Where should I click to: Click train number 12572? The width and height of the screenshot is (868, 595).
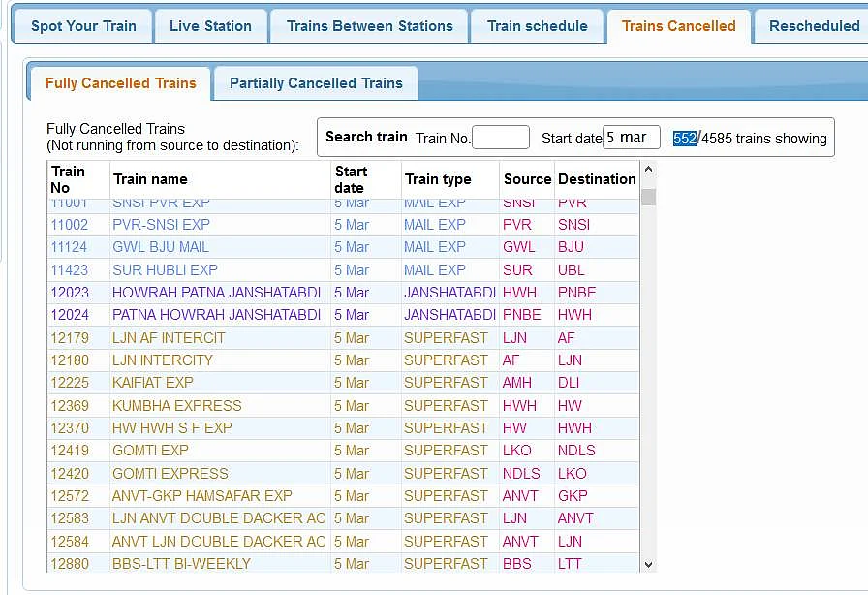(69, 496)
